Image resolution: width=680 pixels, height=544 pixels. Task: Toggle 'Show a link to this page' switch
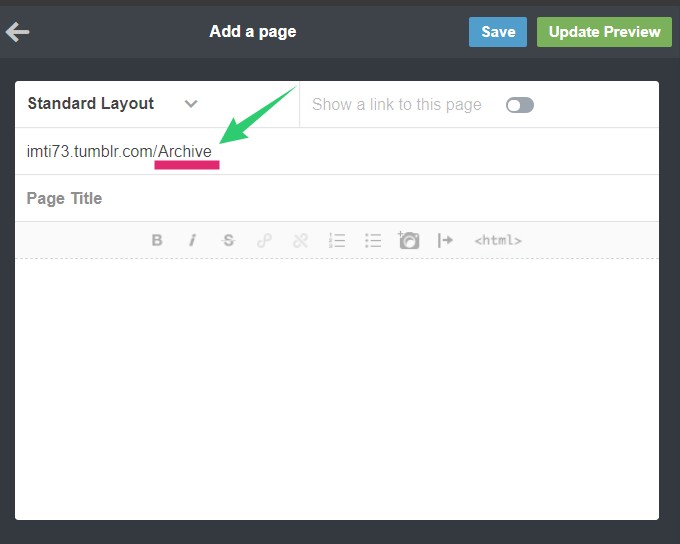click(x=520, y=105)
